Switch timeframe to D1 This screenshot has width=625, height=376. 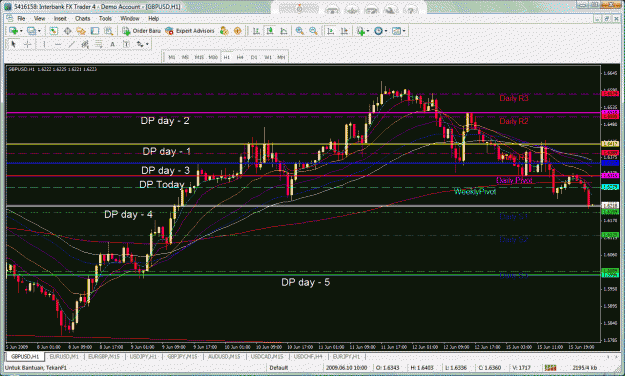[254, 57]
